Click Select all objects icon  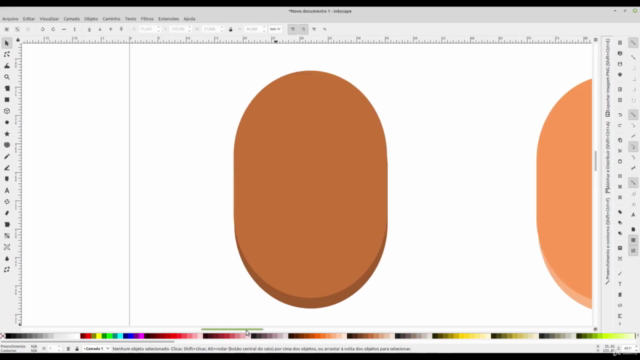(x=7, y=29)
